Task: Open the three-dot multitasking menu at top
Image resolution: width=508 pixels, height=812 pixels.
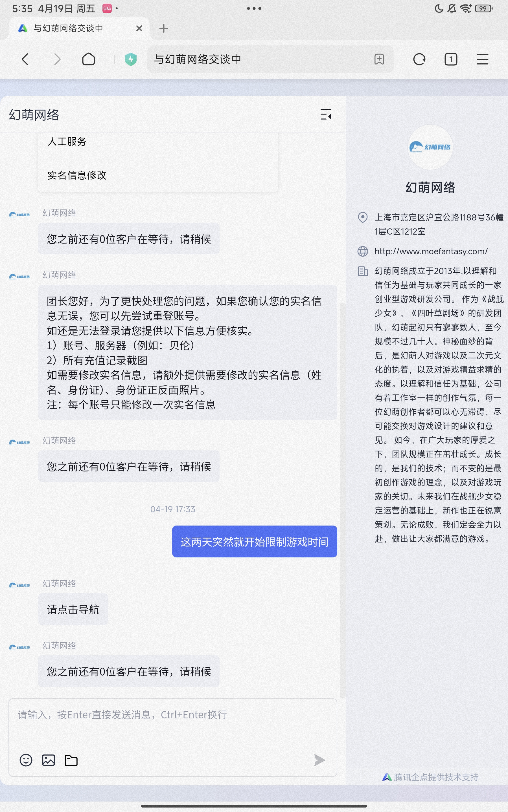Action: 254,8
